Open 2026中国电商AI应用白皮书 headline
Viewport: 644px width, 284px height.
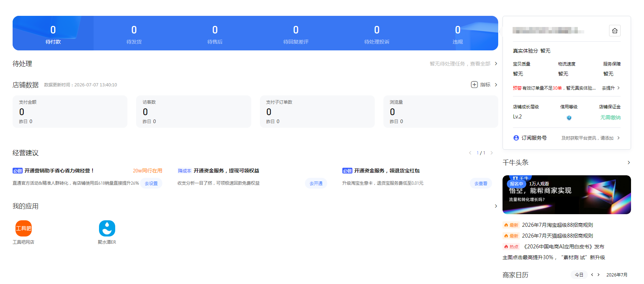(563, 247)
